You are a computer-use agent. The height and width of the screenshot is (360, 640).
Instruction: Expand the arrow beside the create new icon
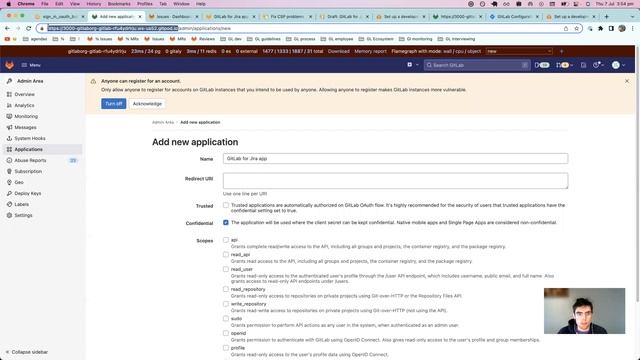click(417, 65)
